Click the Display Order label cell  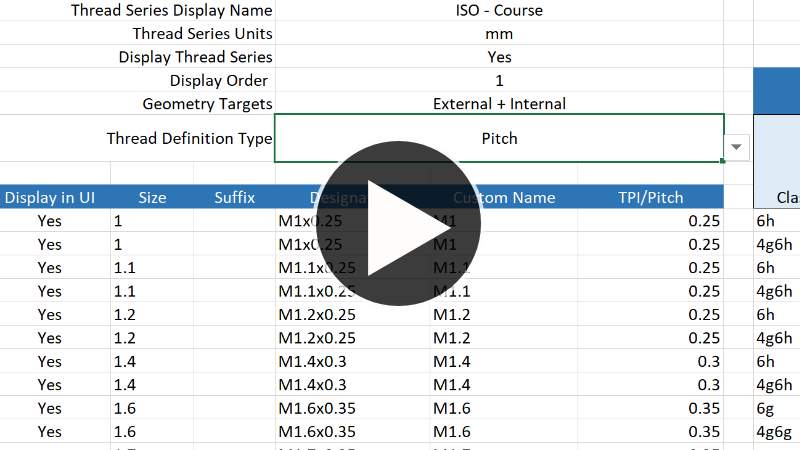[x=218, y=80]
